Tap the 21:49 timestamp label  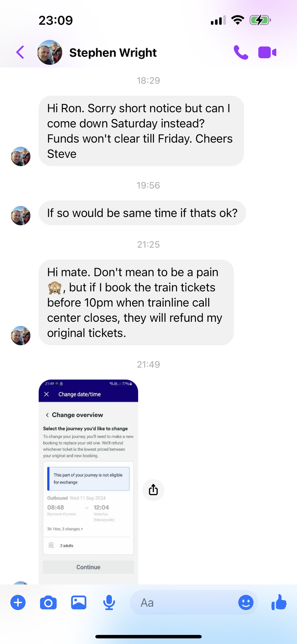click(148, 364)
